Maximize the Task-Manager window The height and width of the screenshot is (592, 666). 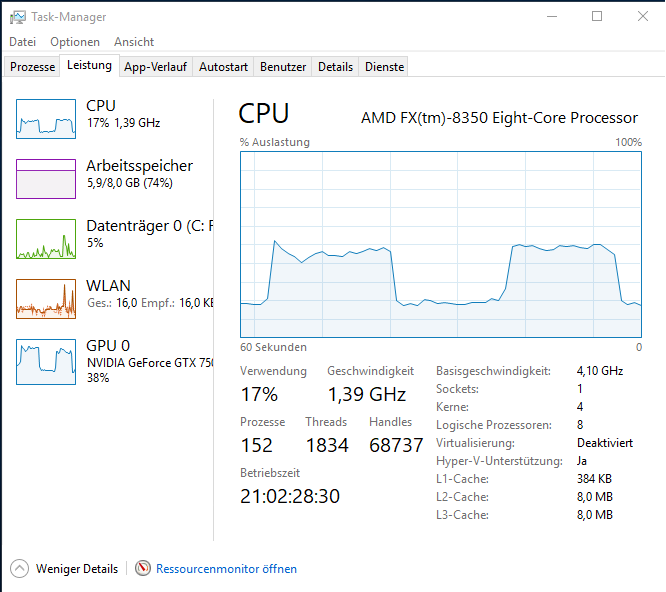(x=597, y=17)
